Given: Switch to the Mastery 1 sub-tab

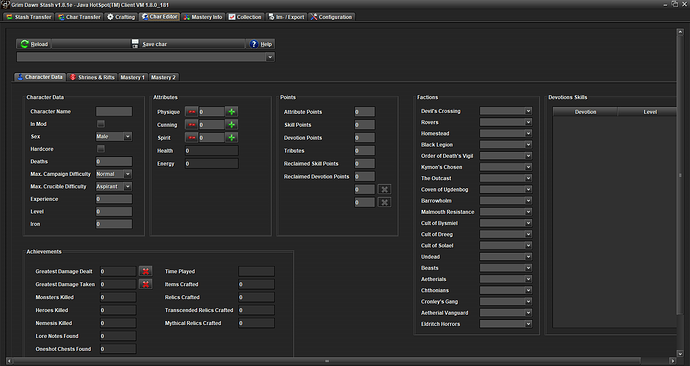Looking at the screenshot, I should [133, 77].
